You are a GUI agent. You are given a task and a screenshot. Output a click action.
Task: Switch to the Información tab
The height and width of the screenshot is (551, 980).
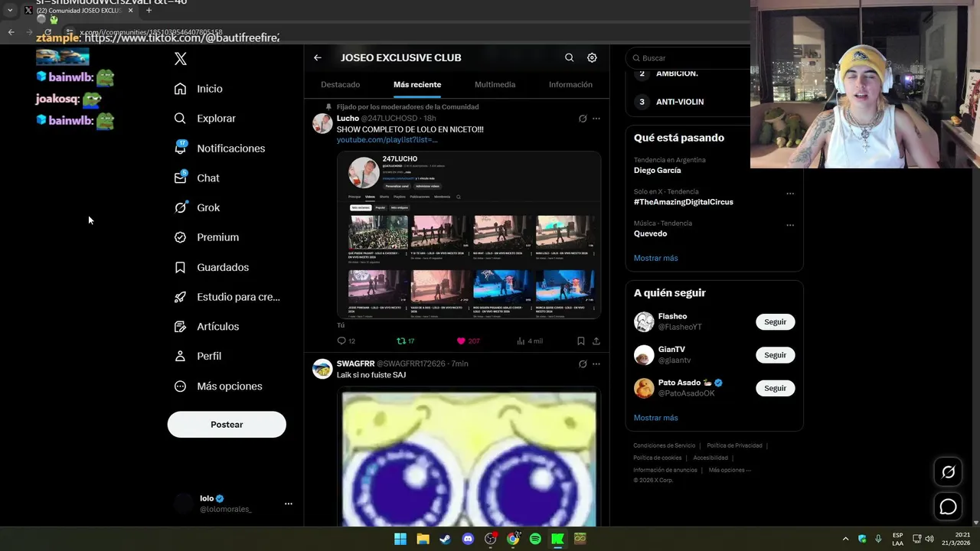point(570,84)
